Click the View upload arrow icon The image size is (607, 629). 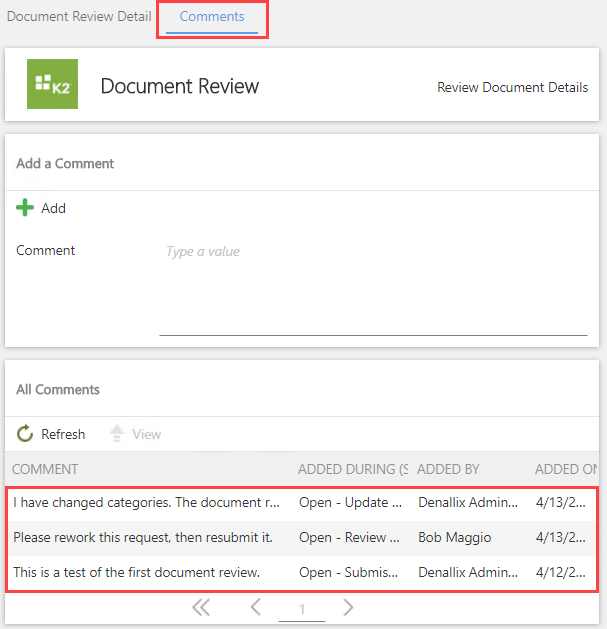point(117,433)
